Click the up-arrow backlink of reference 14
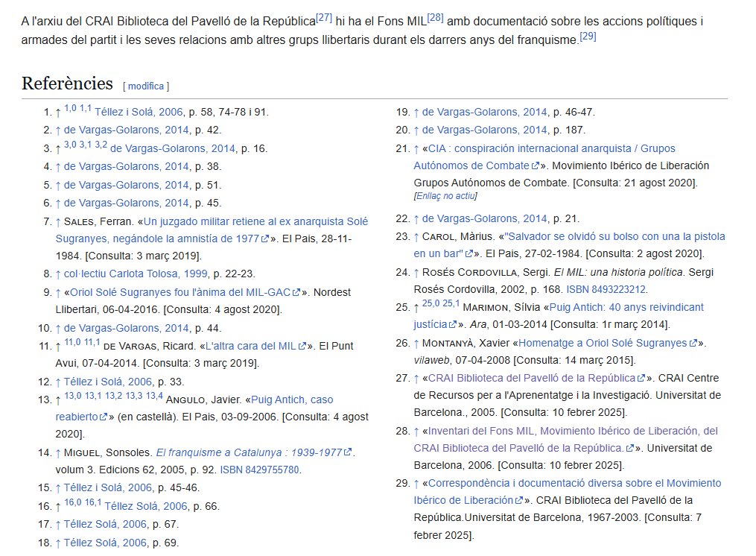756x556 pixels. pyautogui.click(x=58, y=453)
